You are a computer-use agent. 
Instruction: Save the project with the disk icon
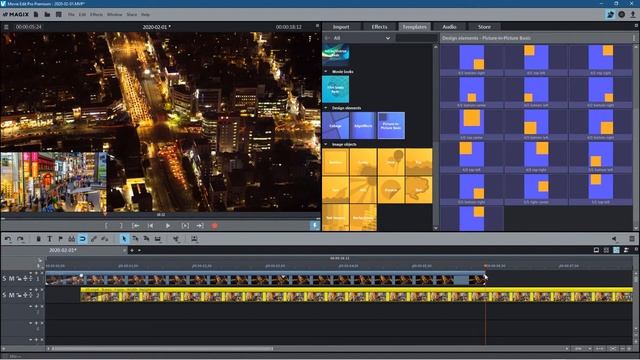pyautogui.click(x=58, y=14)
